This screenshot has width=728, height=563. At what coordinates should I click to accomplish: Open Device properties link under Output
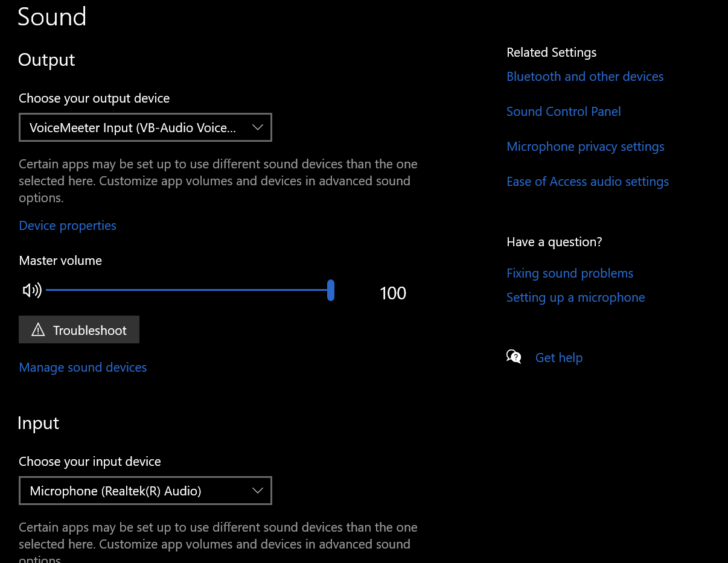pos(68,226)
